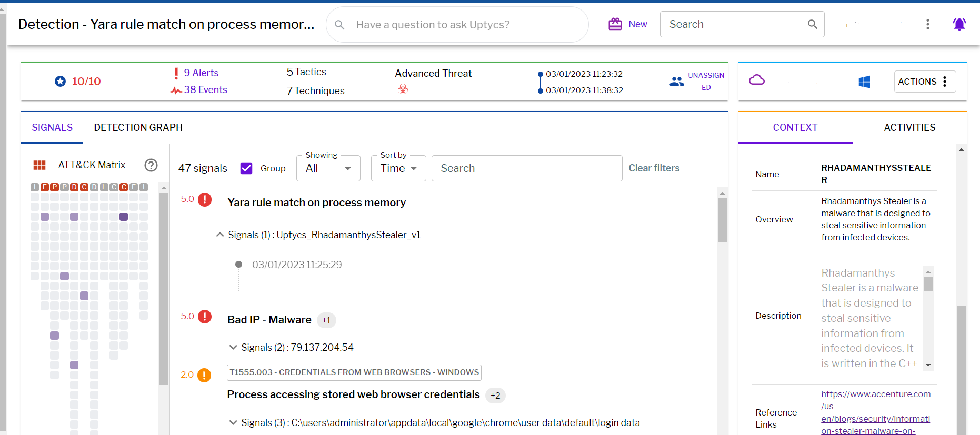The width and height of the screenshot is (980, 435).
Task: Click the RHADAMANTHYSSTEALER name value
Action: [876, 174]
